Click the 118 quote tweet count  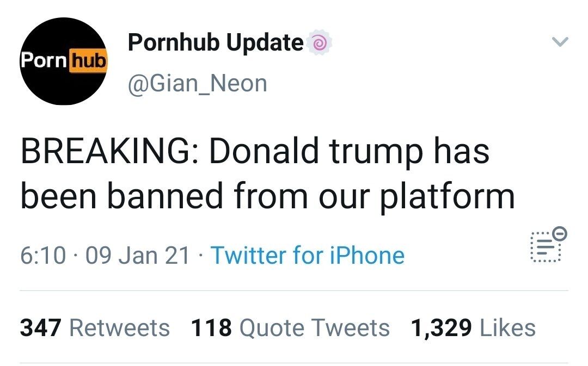click(x=212, y=328)
